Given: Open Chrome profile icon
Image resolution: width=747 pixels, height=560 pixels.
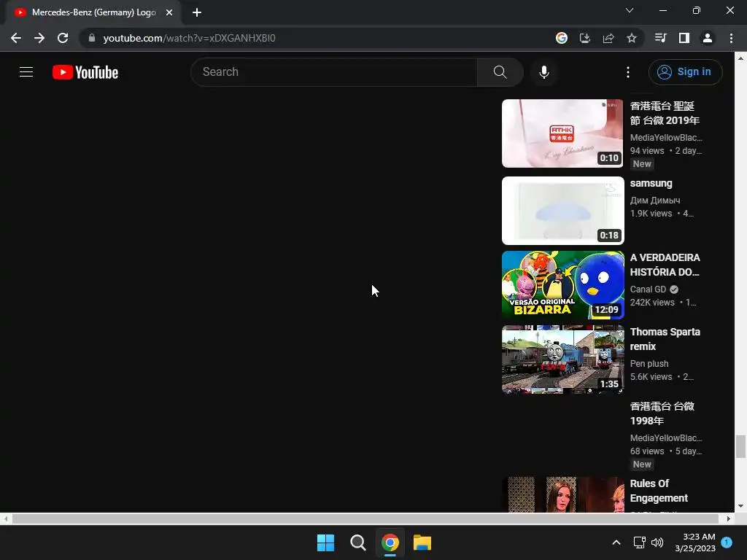Looking at the screenshot, I should tap(708, 38).
